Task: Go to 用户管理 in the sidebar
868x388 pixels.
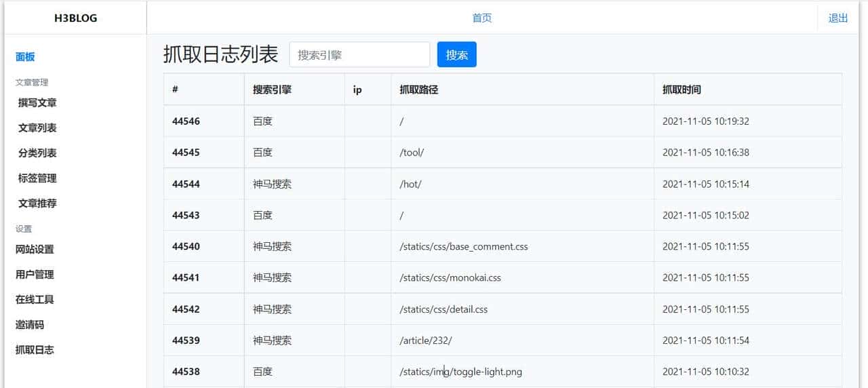Action: (x=35, y=275)
